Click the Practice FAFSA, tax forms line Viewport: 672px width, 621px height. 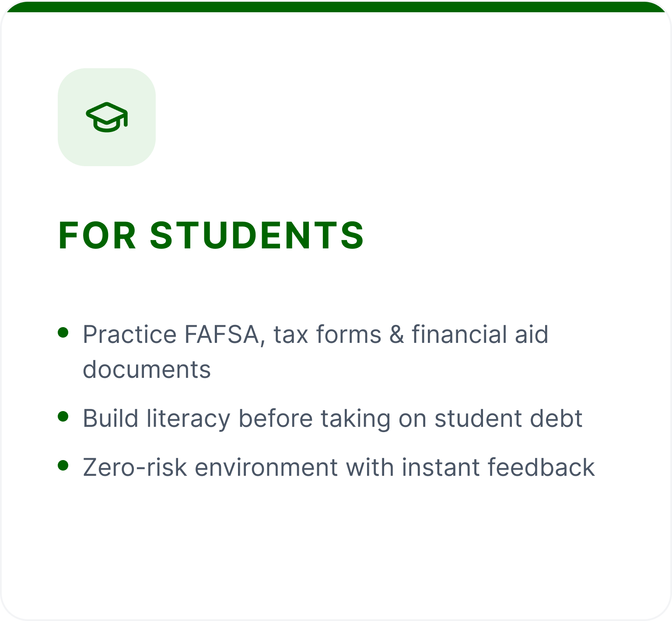point(315,335)
